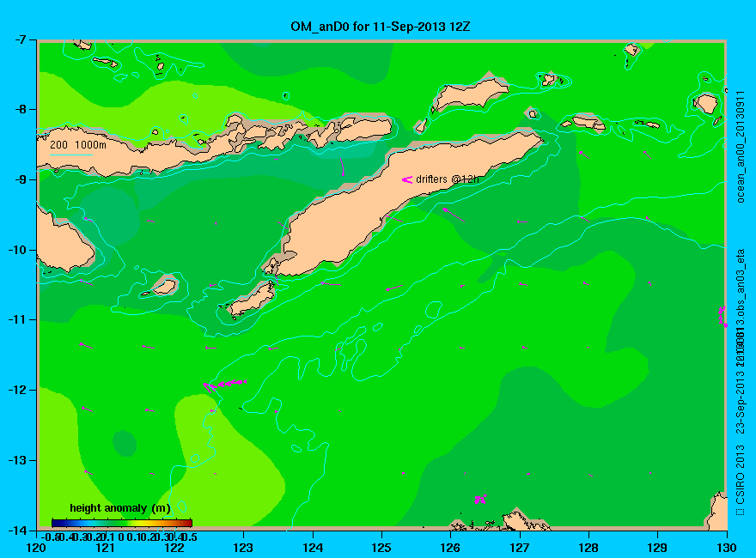This screenshot has height=558, width=756.
Task: Click the longitude label 121
Action: (x=105, y=548)
